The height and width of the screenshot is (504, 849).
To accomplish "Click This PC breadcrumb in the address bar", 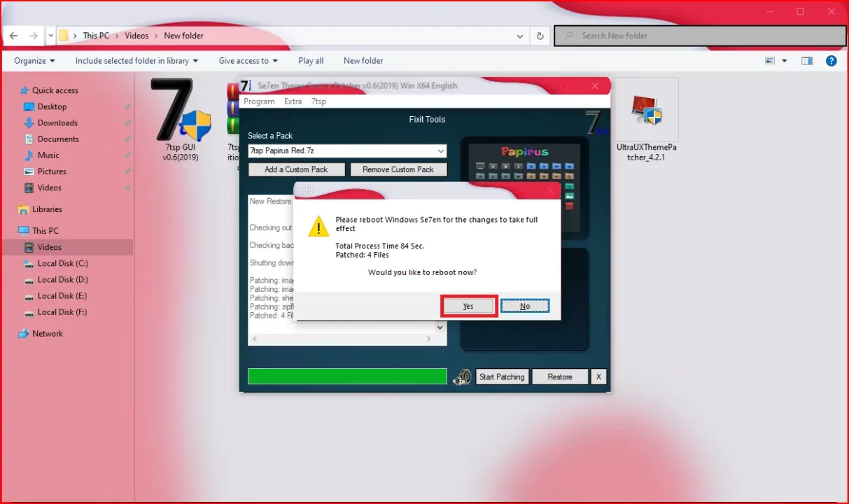I will click(96, 36).
